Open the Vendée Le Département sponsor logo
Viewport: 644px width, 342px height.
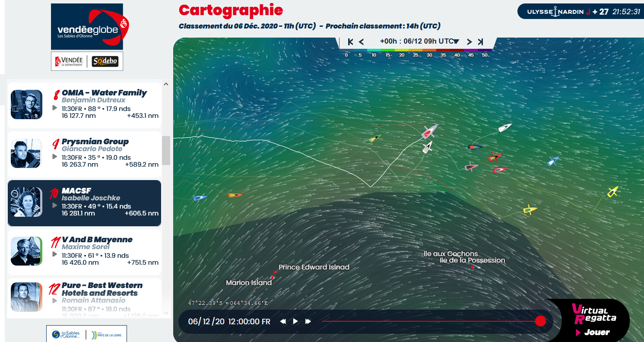(x=69, y=61)
